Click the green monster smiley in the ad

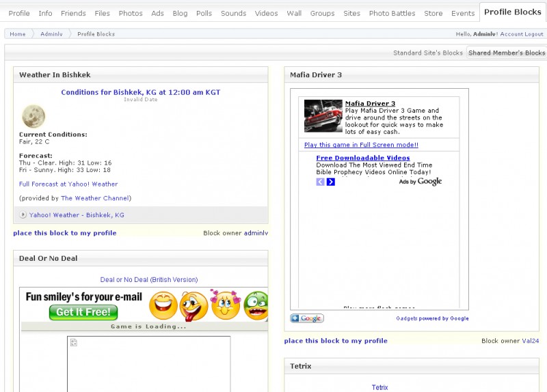(256, 305)
